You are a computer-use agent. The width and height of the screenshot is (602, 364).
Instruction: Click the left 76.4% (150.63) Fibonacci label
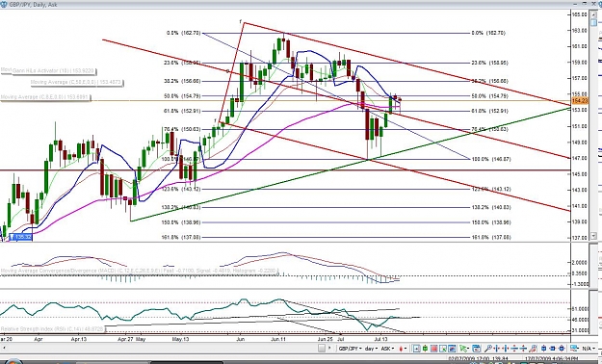tap(182, 129)
